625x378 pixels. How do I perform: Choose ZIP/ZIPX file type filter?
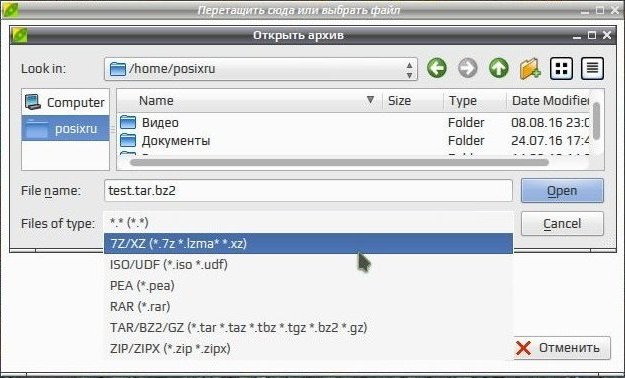pos(308,348)
